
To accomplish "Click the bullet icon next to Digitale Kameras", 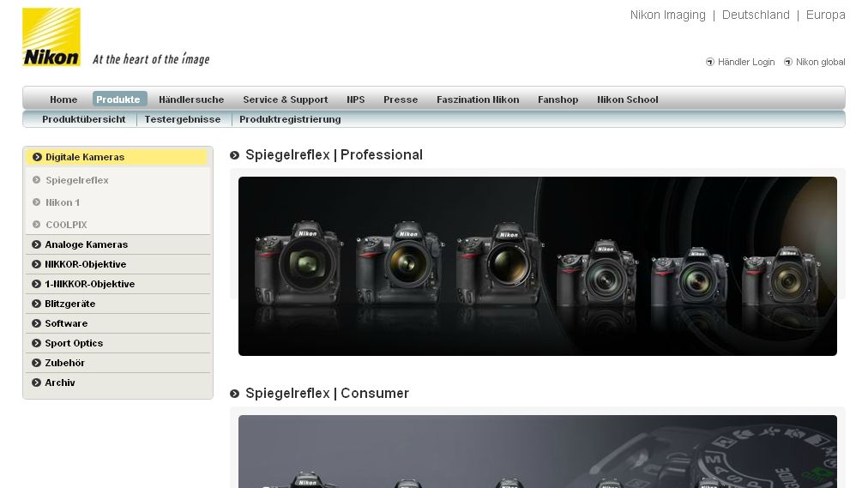I will click(x=37, y=157).
